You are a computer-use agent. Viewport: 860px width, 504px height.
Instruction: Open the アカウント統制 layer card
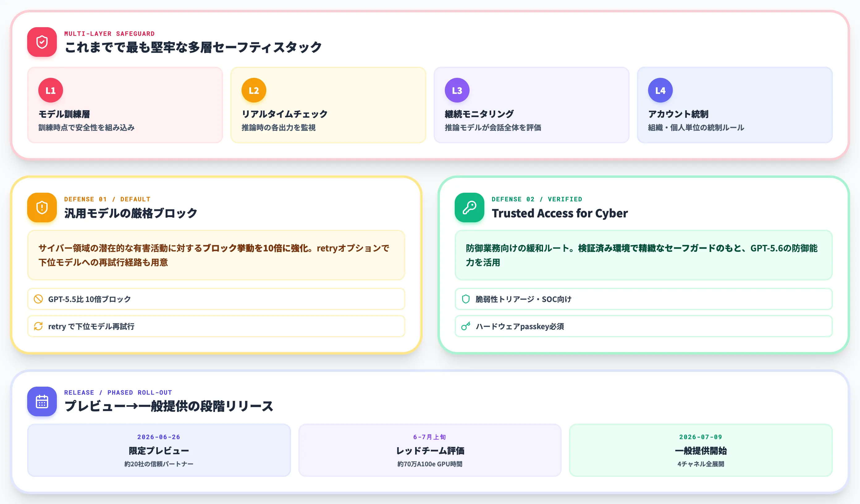(735, 105)
